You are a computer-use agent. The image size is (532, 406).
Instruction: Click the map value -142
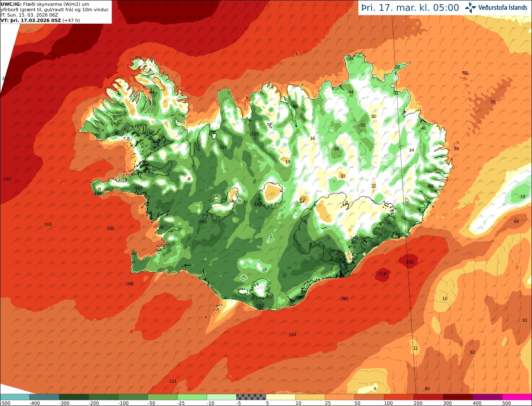coord(258,204)
